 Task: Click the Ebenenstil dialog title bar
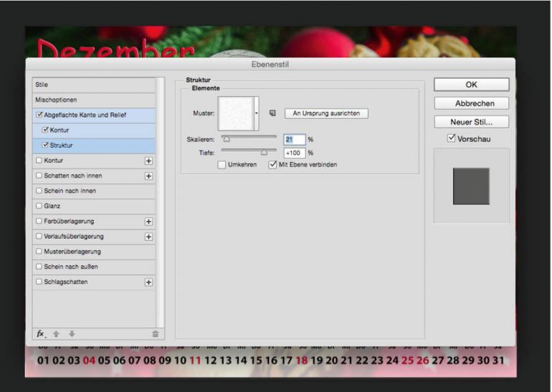pos(270,64)
